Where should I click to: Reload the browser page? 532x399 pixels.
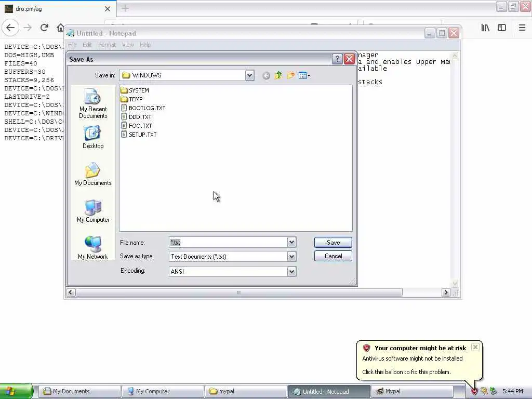44,28
